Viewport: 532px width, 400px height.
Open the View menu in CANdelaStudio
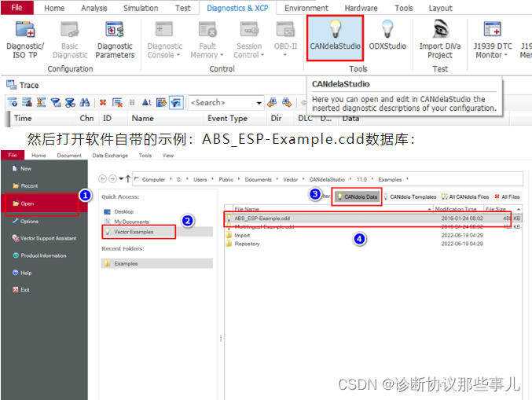point(167,156)
